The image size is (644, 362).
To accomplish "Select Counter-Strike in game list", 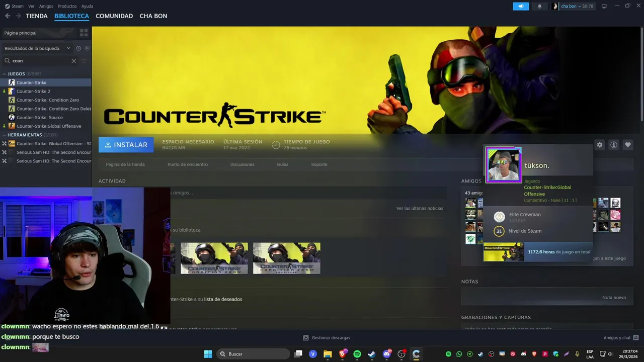I will tap(46, 82).
